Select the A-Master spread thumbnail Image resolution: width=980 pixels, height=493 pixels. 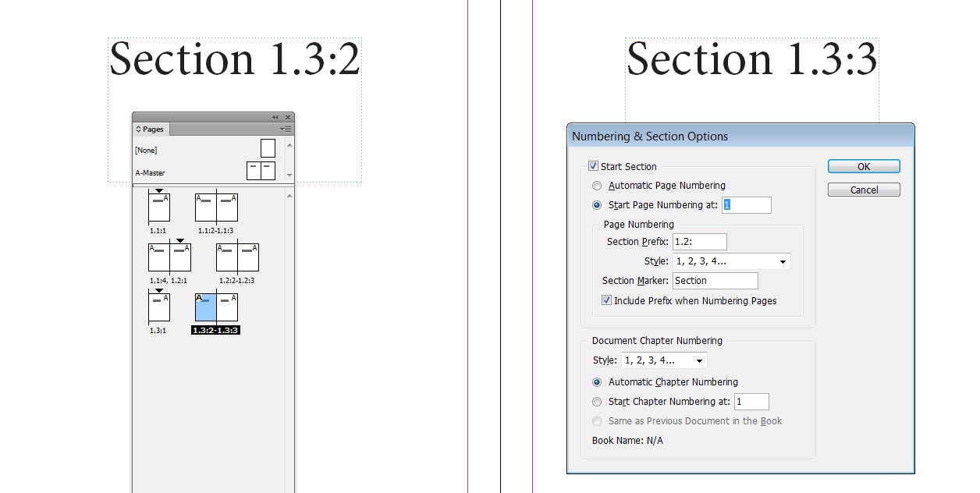[x=261, y=170]
